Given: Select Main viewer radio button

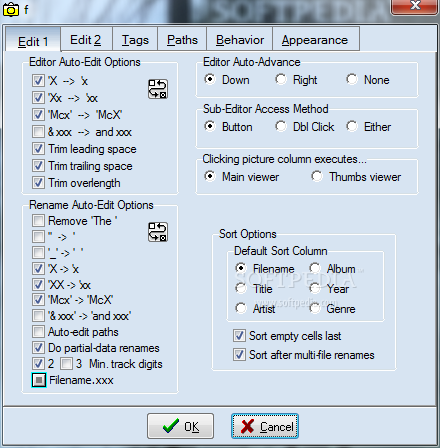Looking at the screenshot, I should click(x=210, y=176).
